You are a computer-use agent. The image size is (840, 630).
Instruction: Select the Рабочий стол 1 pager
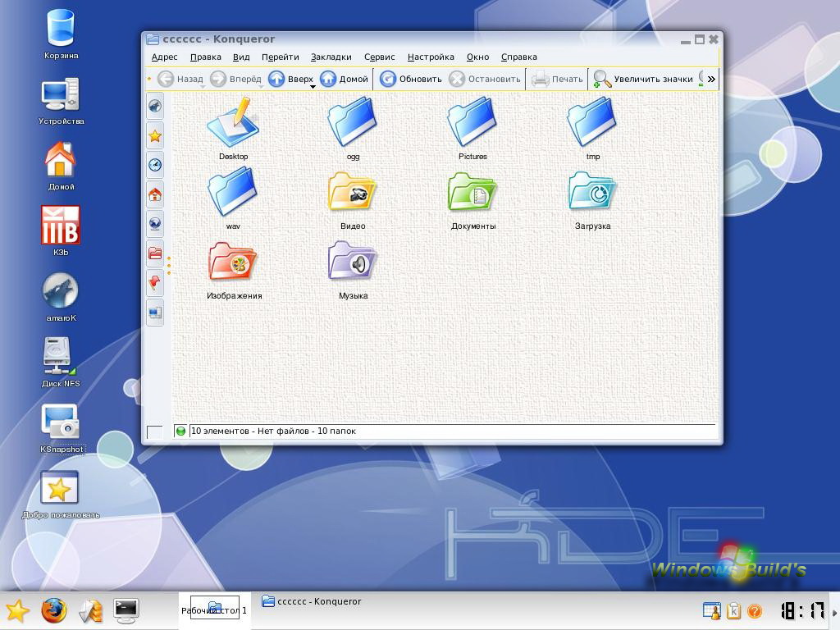(214, 610)
